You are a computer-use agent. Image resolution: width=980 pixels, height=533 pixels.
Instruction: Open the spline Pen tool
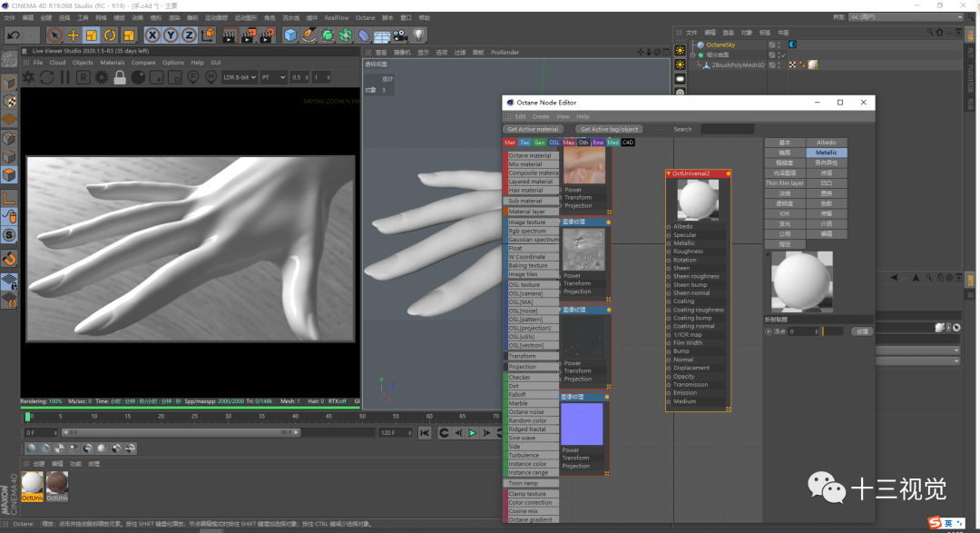[x=309, y=35]
